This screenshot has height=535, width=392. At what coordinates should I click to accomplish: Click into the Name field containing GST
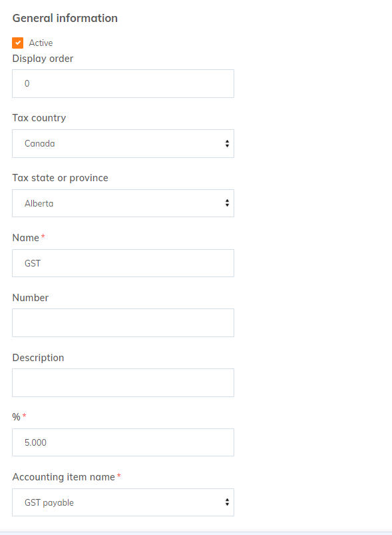pos(123,263)
